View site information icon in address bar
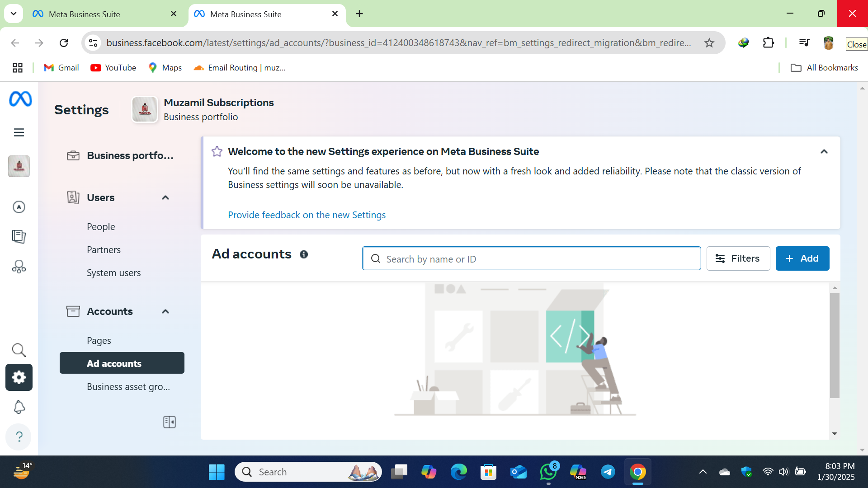868x488 pixels. [93, 43]
